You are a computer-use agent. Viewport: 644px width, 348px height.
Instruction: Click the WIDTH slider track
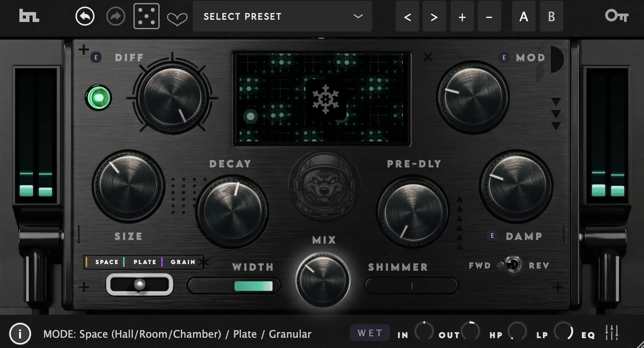pyautogui.click(x=233, y=286)
